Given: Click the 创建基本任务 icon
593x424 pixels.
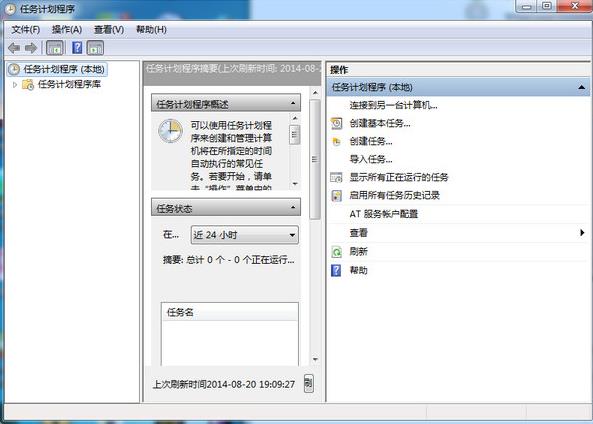Looking at the screenshot, I should [x=336, y=123].
